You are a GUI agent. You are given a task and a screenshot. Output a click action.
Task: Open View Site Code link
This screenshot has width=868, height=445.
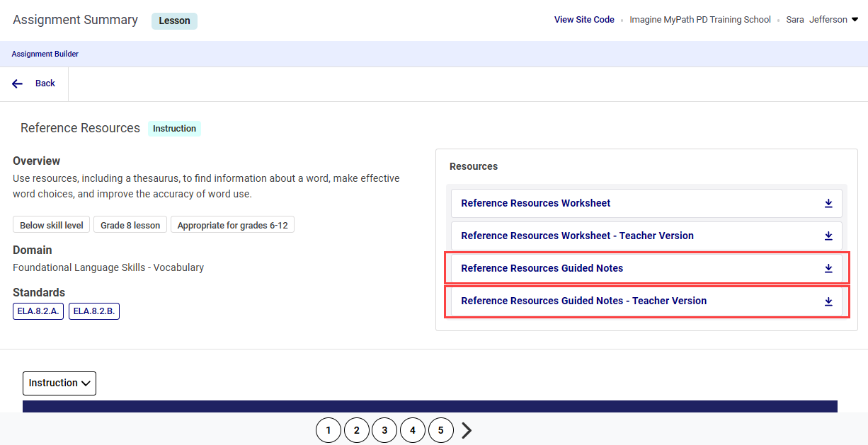pos(584,20)
